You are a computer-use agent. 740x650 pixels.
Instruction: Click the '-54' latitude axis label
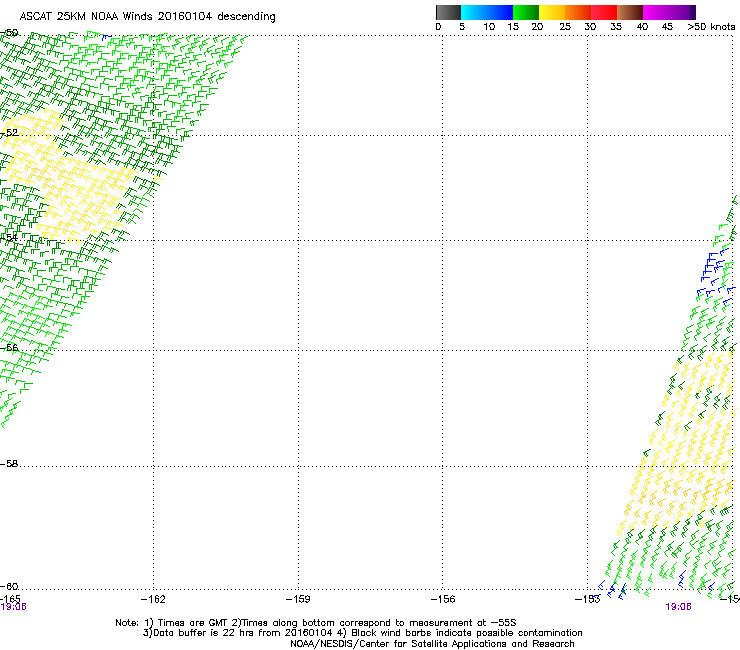coord(9,238)
